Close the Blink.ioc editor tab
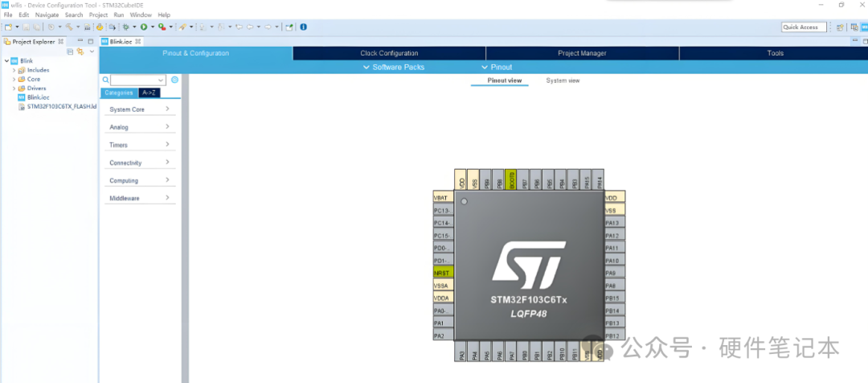The image size is (868, 383). point(138,42)
